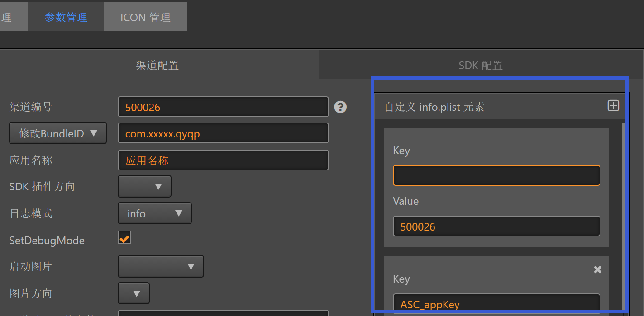Switch to the 参数管理 tab
Screen dimensions: 644x316
(66, 17)
